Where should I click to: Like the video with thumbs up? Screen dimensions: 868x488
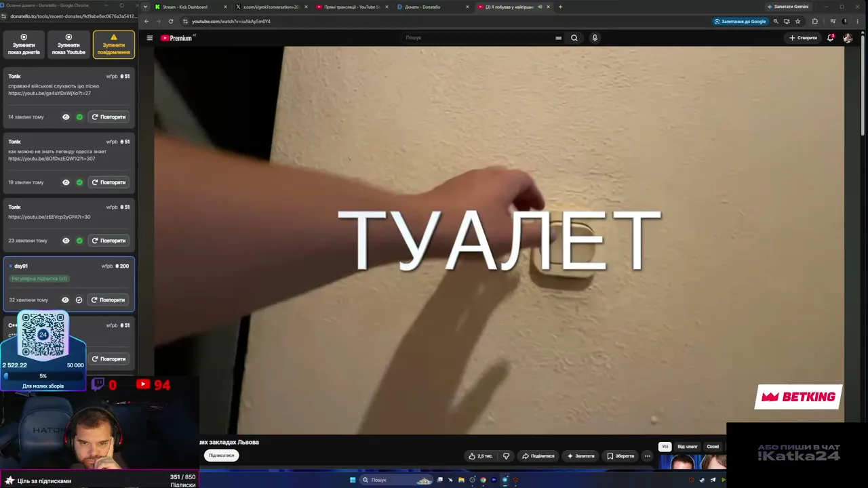(481, 456)
